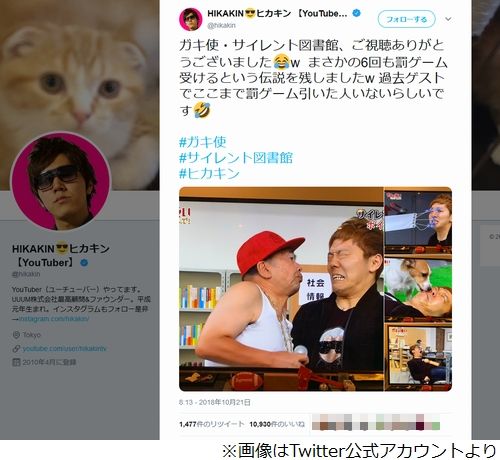View the main tweet photo with red cap

[x=281, y=289]
